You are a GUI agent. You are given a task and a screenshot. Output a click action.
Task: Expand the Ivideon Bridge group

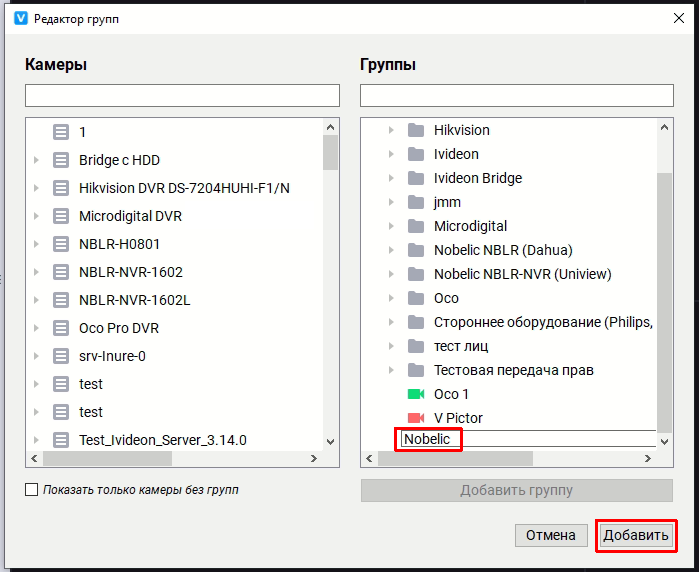pos(391,178)
